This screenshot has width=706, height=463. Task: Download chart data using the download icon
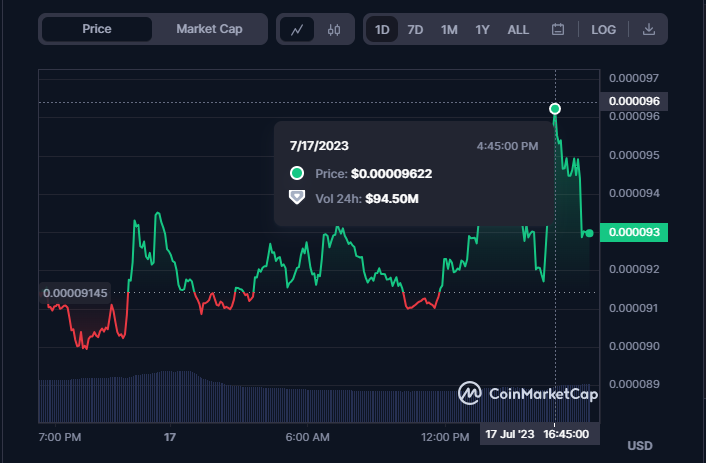tap(649, 30)
